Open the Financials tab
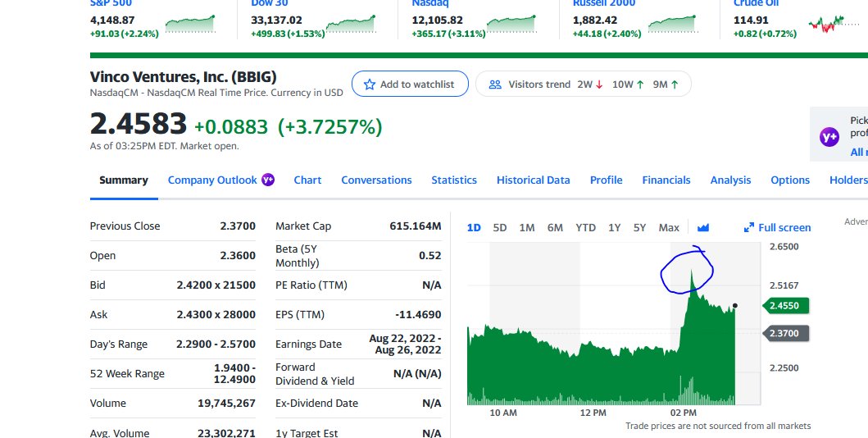This screenshot has width=868, height=438. pyautogui.click(x=666, y=180)
